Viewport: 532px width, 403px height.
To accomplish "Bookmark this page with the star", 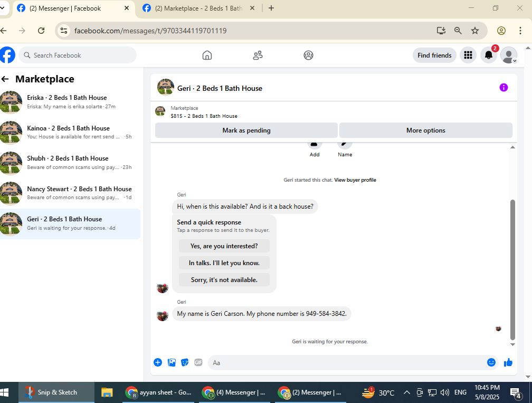I will point(475,31).
